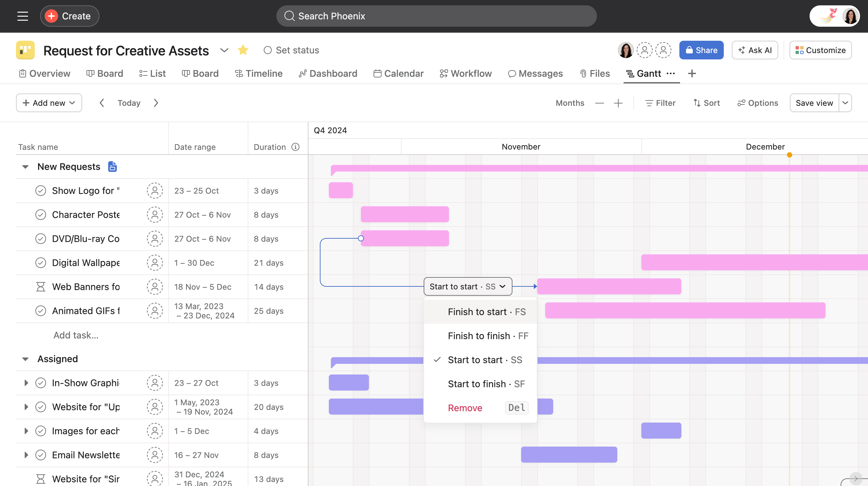Image resolution: width=868 pixels, height=486 pixels.
Task: Toggle completion status of Digital Wallpaper task
Action: point(40,262)
